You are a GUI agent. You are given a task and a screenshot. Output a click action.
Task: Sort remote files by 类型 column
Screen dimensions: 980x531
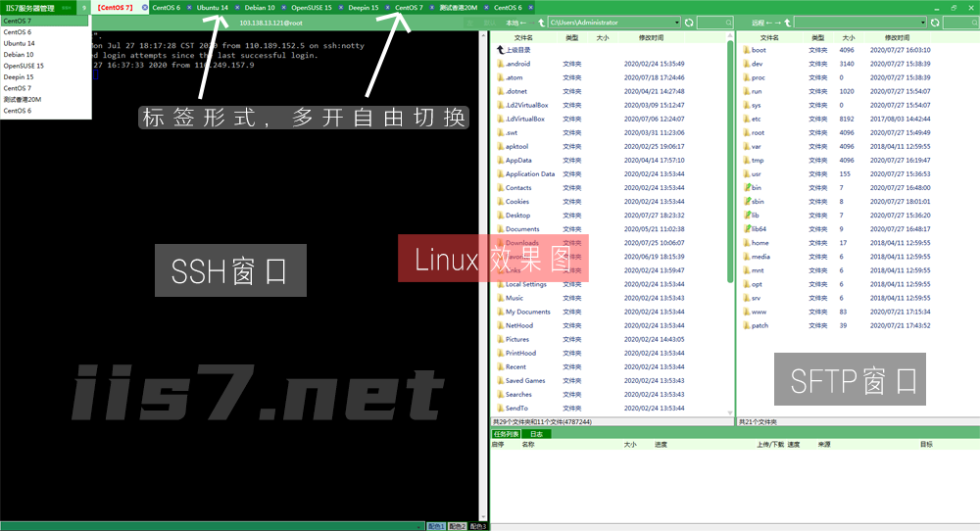pos(817,37)
